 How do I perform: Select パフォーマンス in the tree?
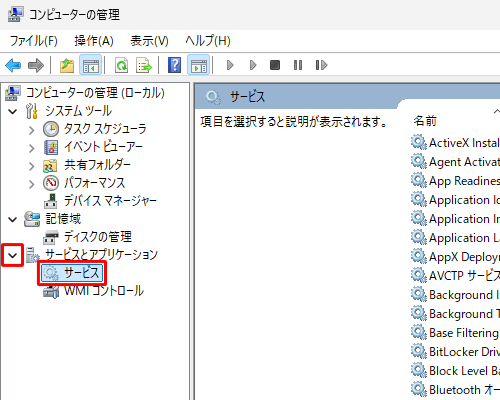pos(95,183)
